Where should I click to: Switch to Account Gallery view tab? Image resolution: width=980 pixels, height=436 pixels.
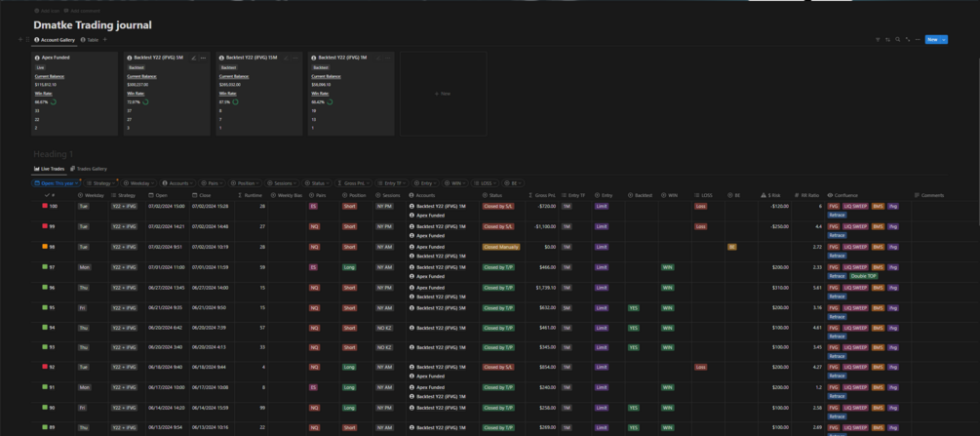tap(55, 39)
